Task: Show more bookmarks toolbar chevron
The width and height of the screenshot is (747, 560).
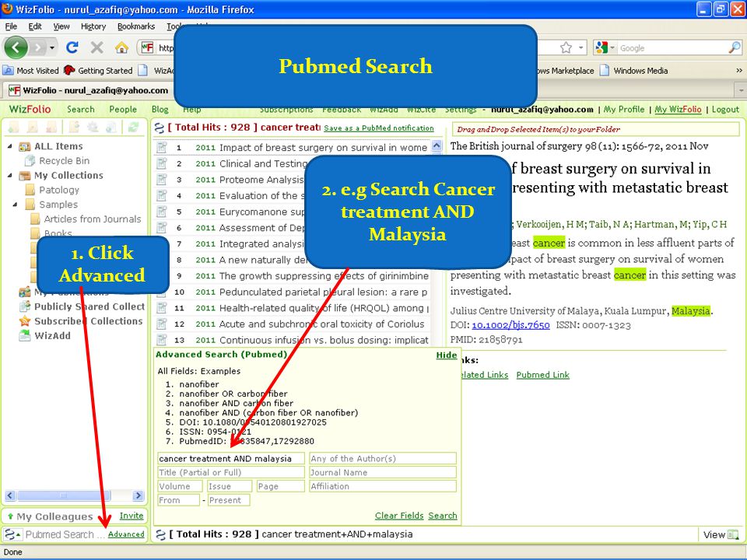Action: [739, 71]
